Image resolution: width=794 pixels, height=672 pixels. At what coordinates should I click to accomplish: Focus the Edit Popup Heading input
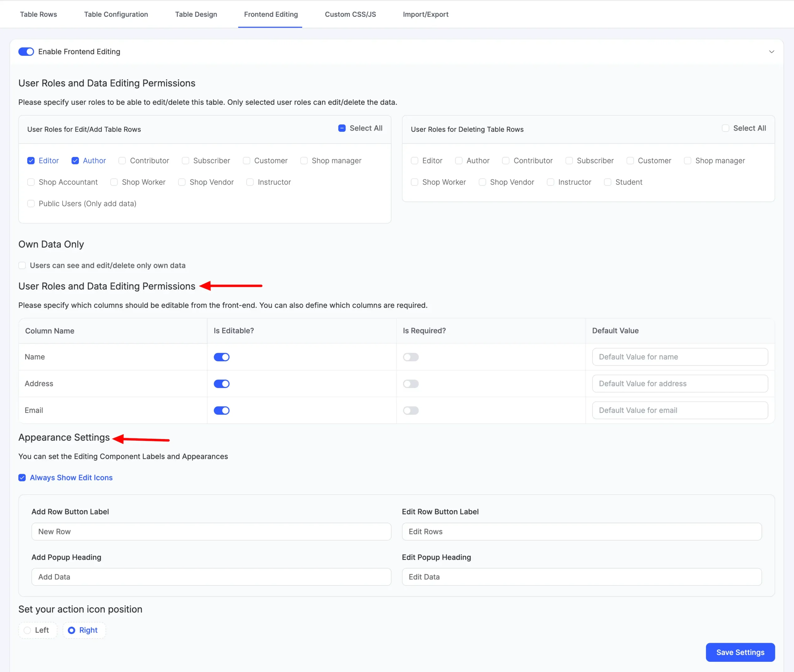[x=582, y=577]
